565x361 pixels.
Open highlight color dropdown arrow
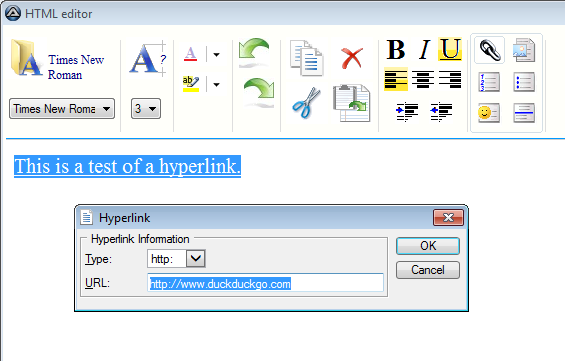[x=216, y=85]
